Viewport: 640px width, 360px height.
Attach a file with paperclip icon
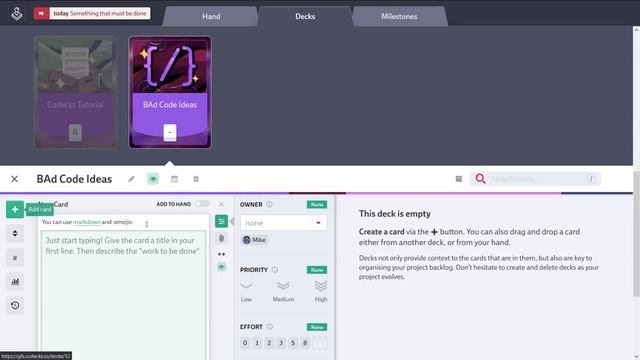(x=221, y=238)
